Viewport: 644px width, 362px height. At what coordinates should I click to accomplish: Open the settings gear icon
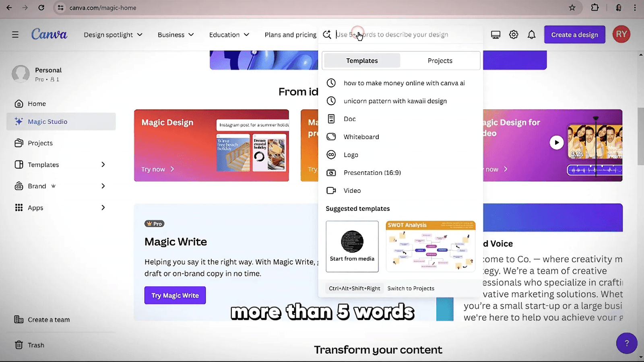514,35
